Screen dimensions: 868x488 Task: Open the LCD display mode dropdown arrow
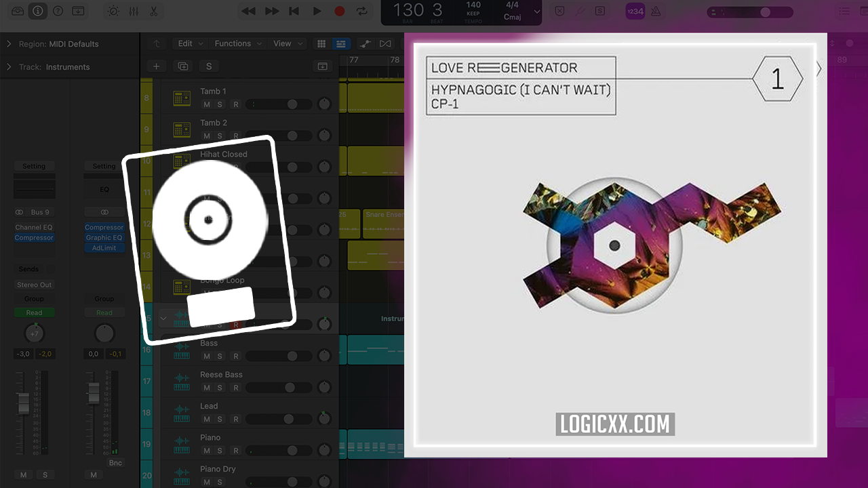(x=537, y=12)
